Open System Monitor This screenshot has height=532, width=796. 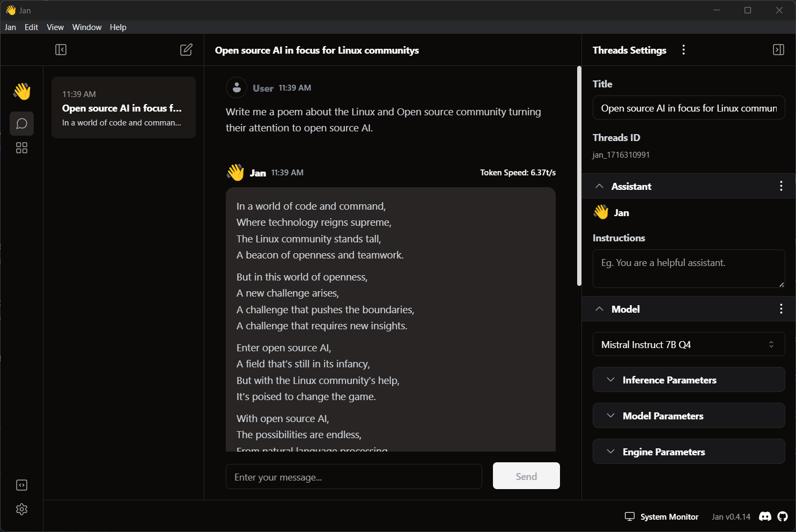[x=662, y=516]
